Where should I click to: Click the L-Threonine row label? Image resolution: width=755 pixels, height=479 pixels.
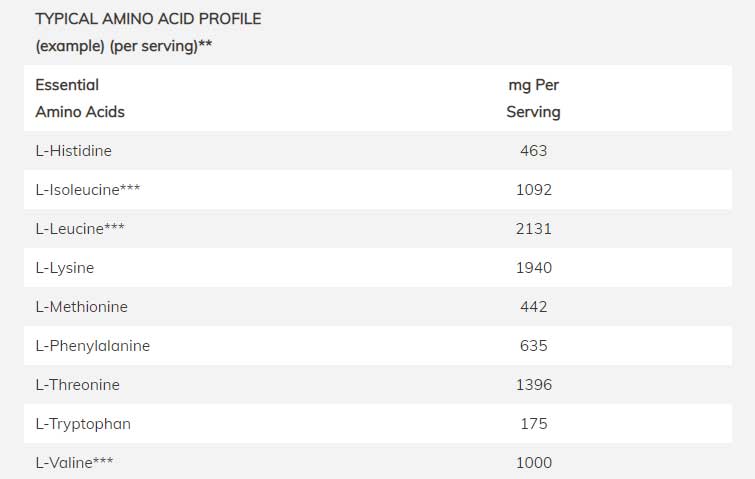[77, 385]
